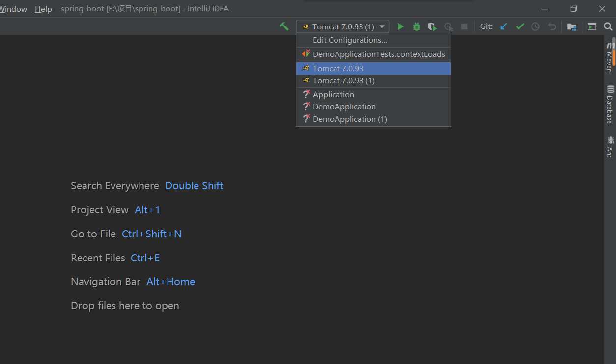Click the Build Project hammer icon
Screen dimensions: 616x364
[x=284, y=26]
